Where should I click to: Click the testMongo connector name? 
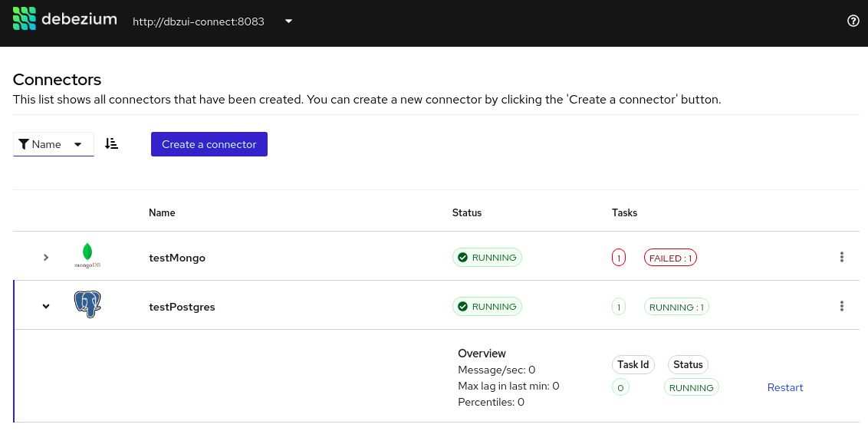[177, 258]
